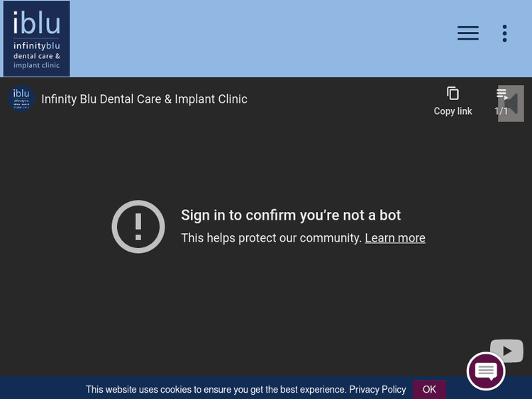Open the video playlist queue icon
Image resolution: width=532 pixels, height=399 pixels.
coord(501,94)
